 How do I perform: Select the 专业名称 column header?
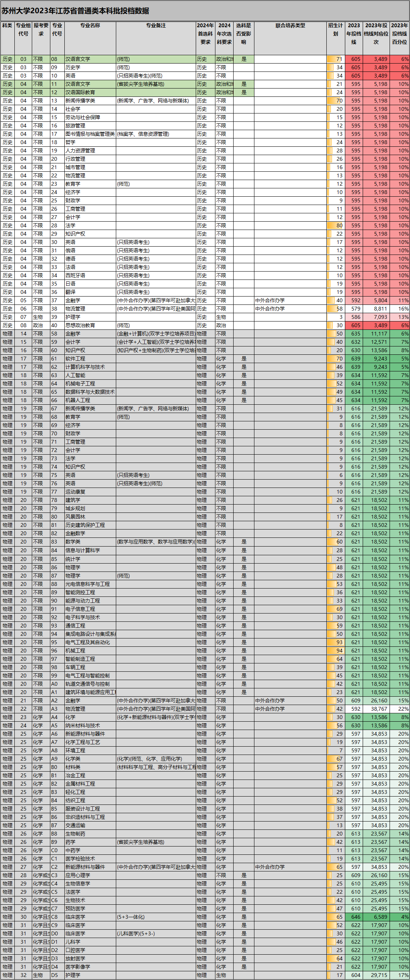click(x=90, y=25)
